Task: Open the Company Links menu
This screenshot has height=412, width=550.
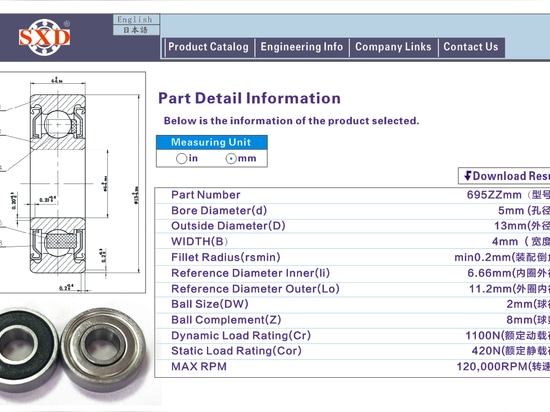Action: (x=393, y=47)
